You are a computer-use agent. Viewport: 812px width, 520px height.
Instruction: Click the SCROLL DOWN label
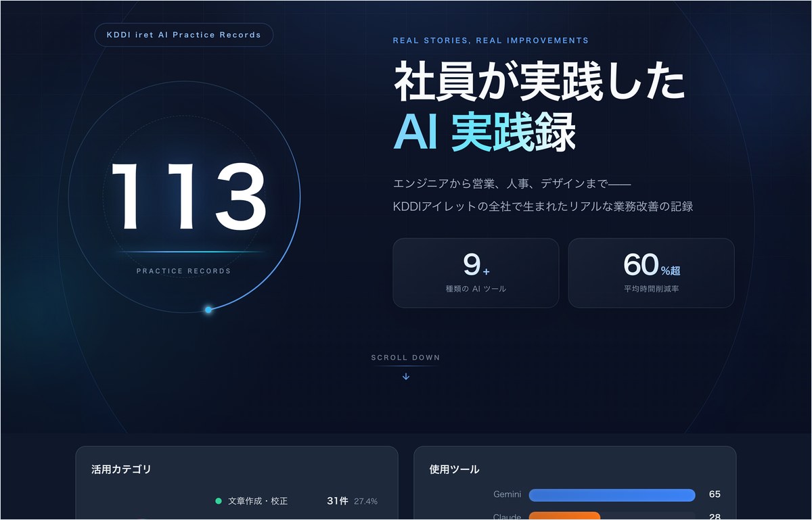pyautogui.click(x=405, y=358)
